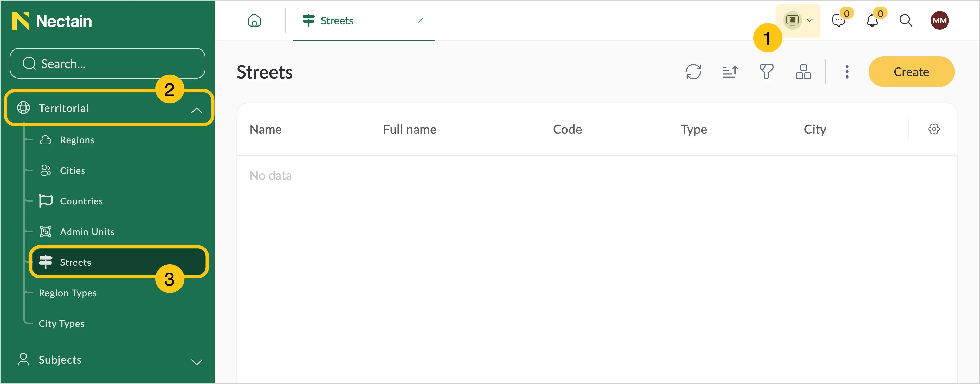980x384 pixels.
Task: Open Admin Units in the sidebar
Action: 87,232
